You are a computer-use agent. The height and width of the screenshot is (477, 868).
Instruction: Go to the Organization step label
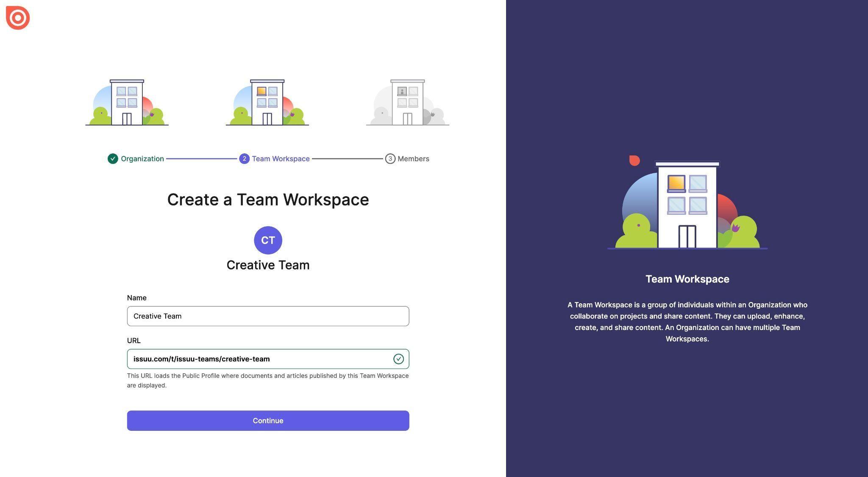point(142,159)
